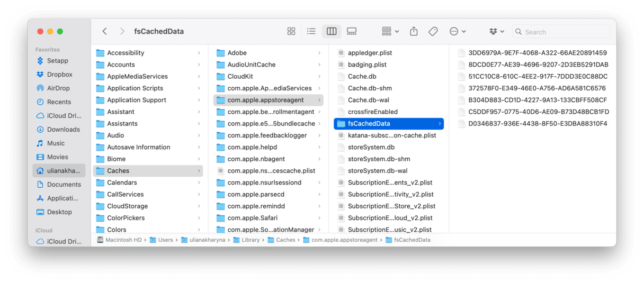Viewport: 644px width, 283px height.
Task: Select the ColorPickers folder
Action: tap(148, 218)
